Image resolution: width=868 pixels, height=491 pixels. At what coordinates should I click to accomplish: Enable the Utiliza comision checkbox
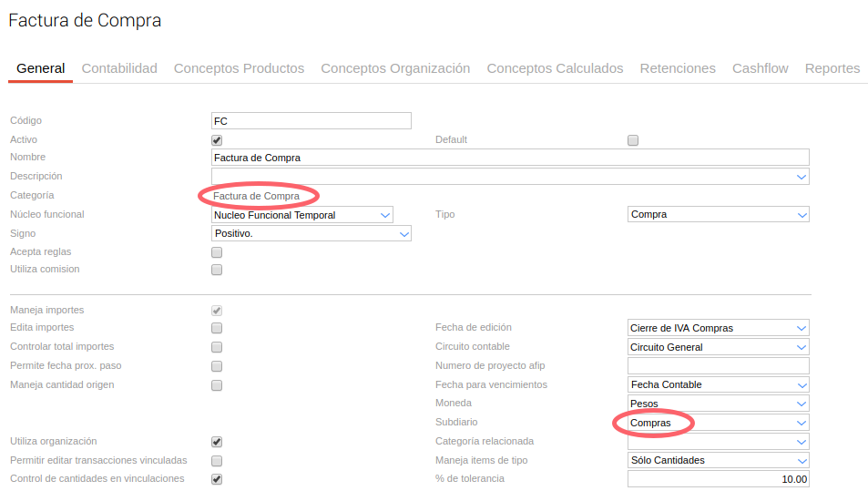click(217, 270)
